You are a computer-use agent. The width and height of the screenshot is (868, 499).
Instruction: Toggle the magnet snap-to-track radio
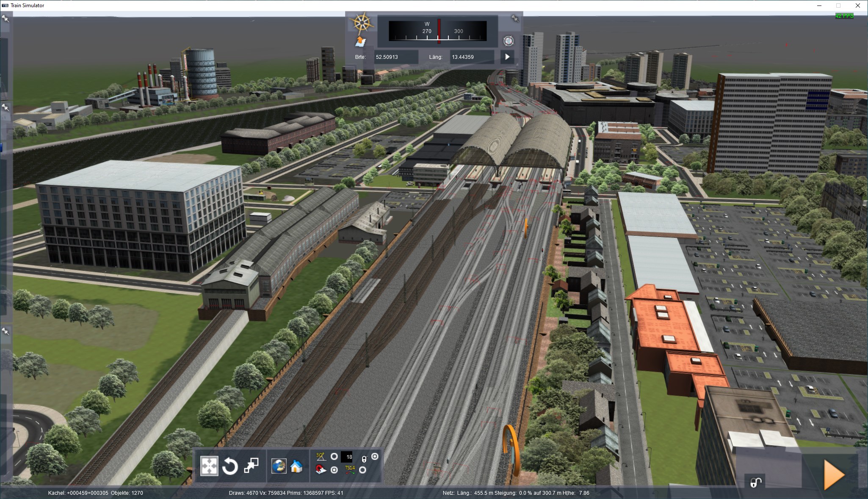point(334,470)
